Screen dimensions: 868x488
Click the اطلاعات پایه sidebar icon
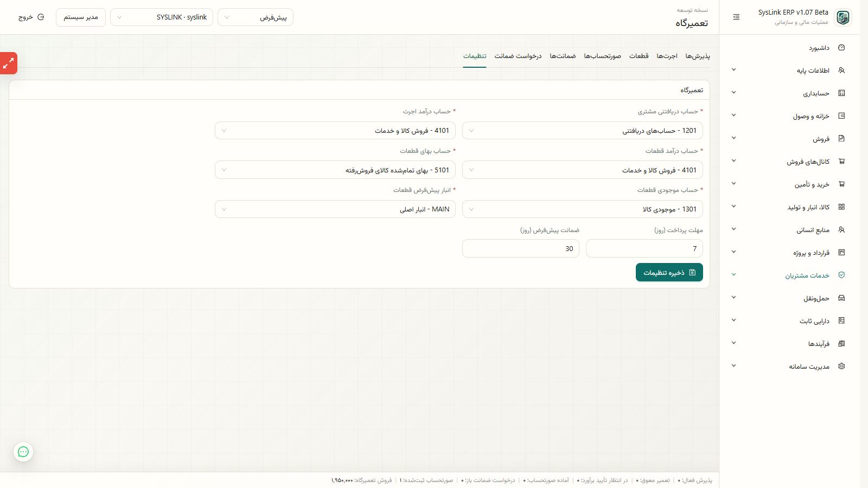(841, 70)
